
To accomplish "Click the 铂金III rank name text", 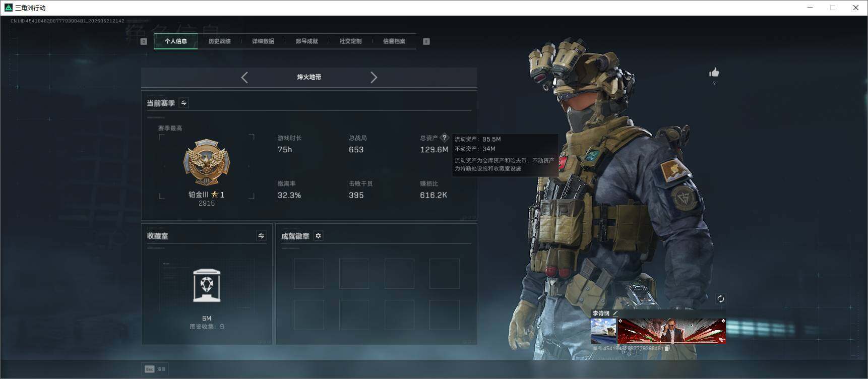I will click(199, 195).
